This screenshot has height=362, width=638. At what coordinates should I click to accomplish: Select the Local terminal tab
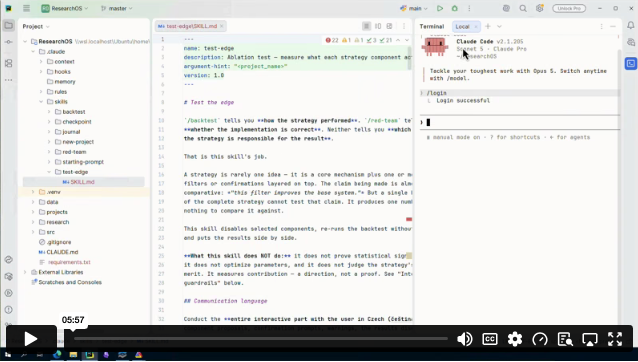(x=462, y=26)
